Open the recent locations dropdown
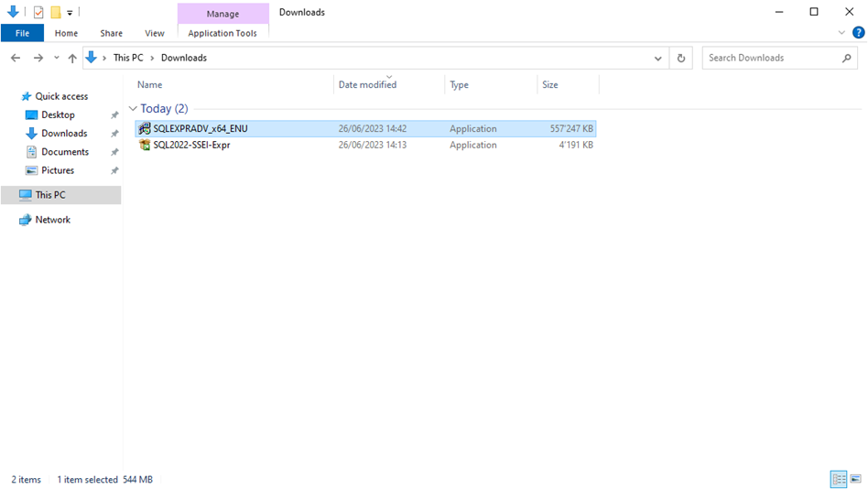Viewport: 868px width, 489px height. coord(57,58)
